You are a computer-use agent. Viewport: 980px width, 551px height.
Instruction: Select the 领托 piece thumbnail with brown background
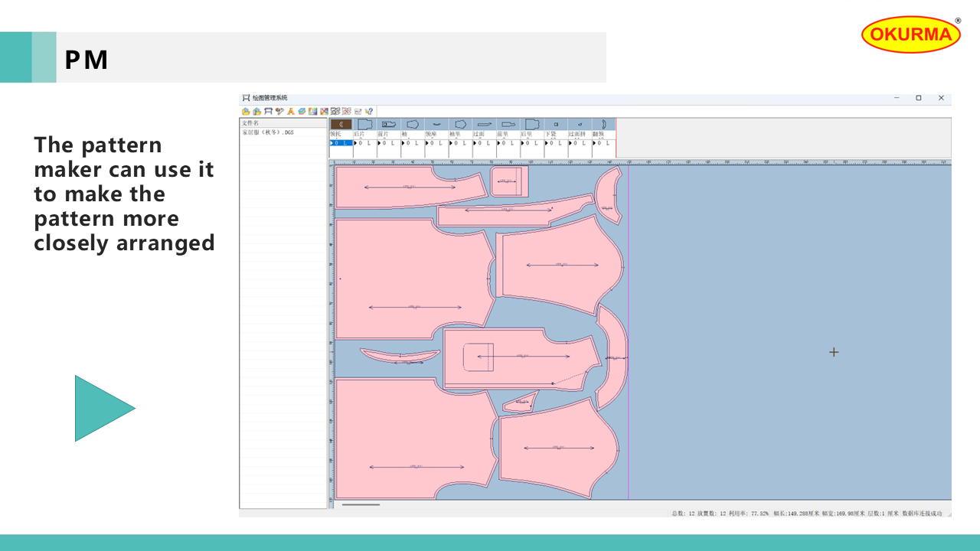coord(341,124)
